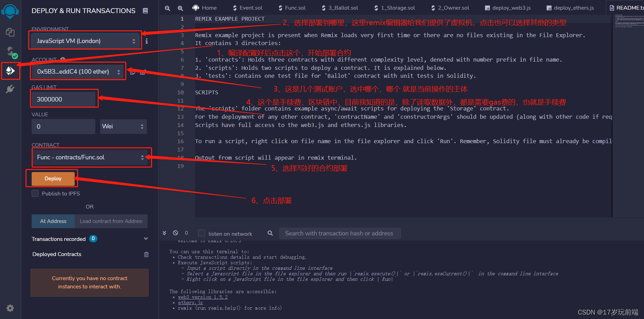This screenshot has width=644, height=319.
Task: Collapse the terminal with double chevron icon
Action: [164, 233]
